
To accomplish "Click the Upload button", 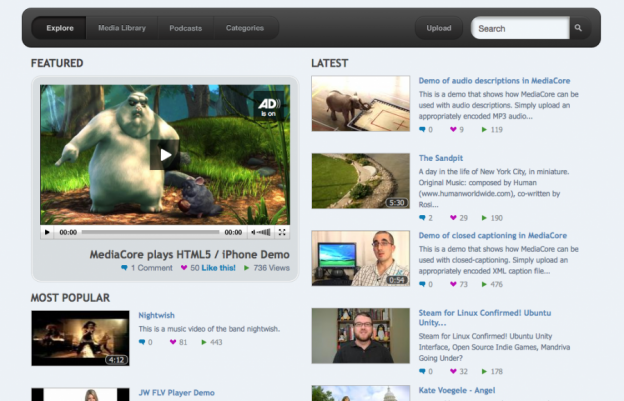I will pos(439,28).
